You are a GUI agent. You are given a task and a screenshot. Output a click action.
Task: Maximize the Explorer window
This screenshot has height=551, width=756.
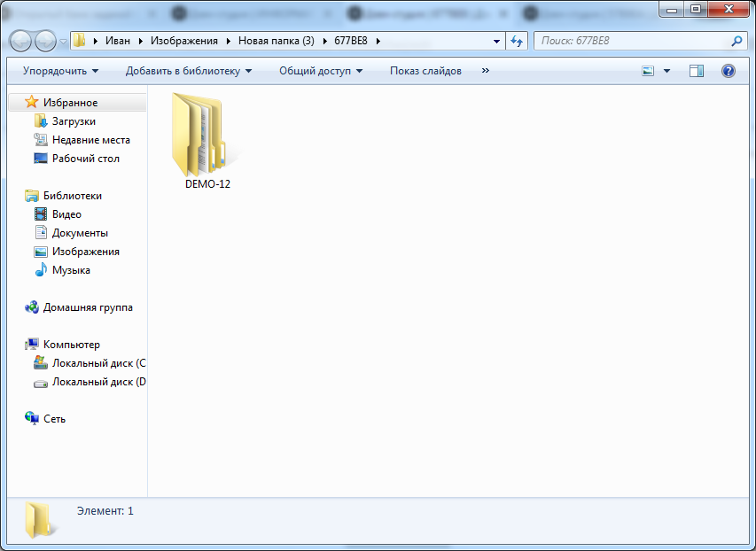pyautogui.click(x=696, y=9)
